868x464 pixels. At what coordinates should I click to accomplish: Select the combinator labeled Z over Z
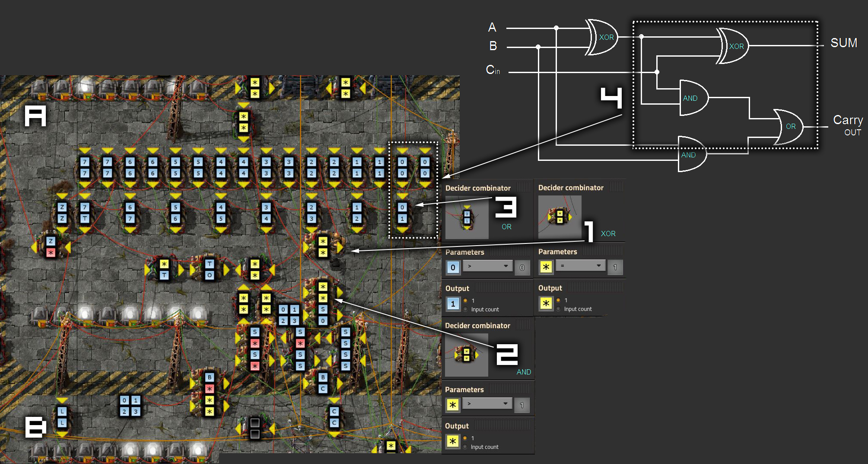[x=62, y=213]
